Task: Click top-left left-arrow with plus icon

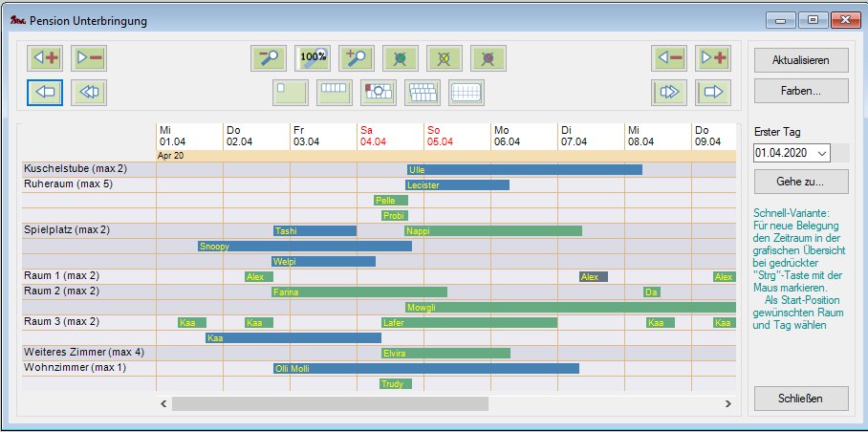Action: (x=45, y=58)
